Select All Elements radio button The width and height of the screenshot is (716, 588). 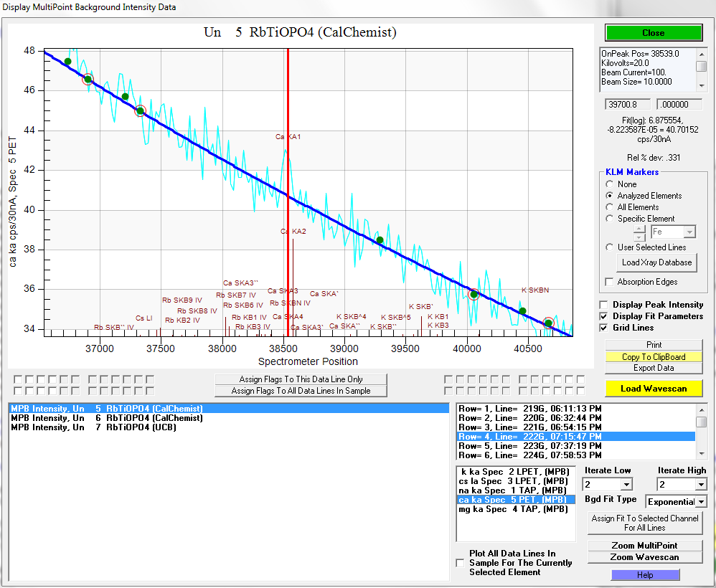coord(611,207)
